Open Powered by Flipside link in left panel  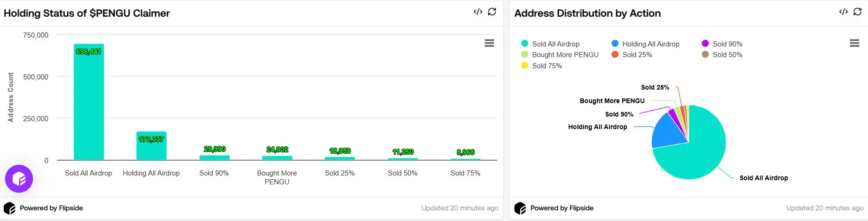click(51, 208)
